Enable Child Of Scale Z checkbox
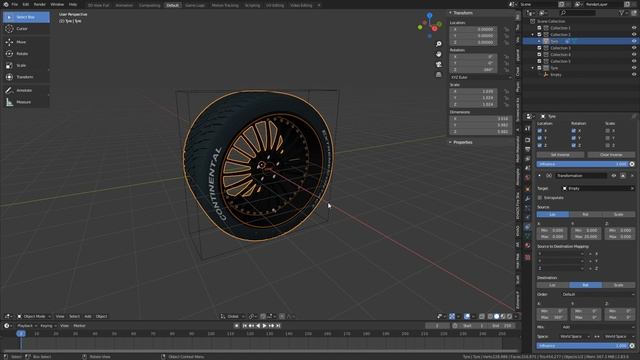The height and width of the screenshot is (360, 640). (607, 145)
